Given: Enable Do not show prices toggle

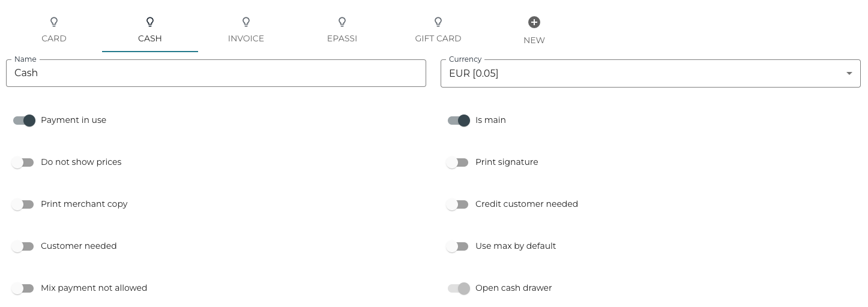Looking at the screenshot, I should pos(23,162).
